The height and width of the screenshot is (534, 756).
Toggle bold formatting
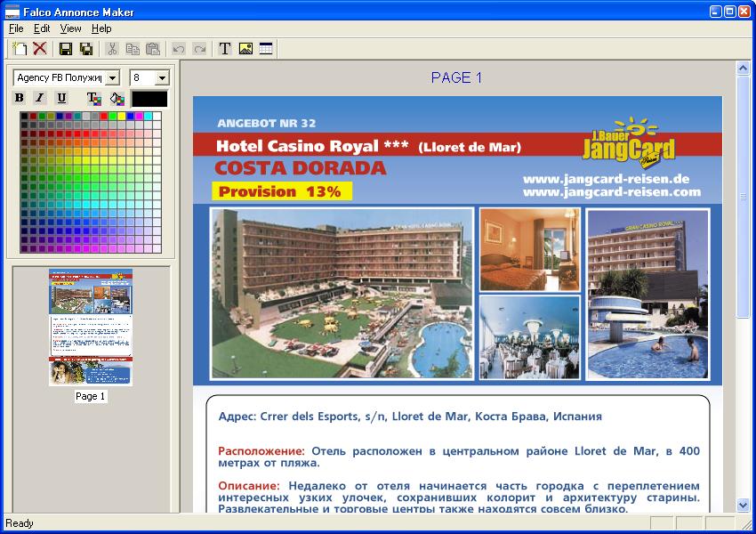tap(20, 98)
